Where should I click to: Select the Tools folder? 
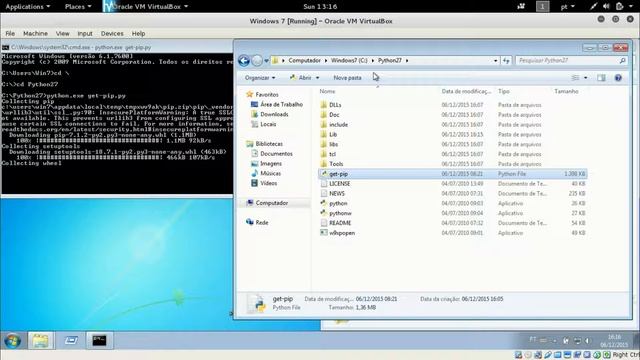point(336,164)
